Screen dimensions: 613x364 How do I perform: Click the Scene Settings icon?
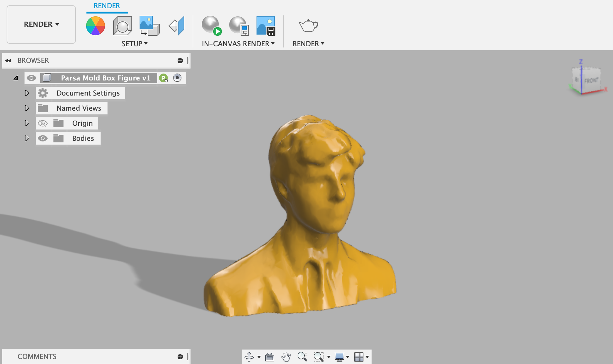pos(122,26)
